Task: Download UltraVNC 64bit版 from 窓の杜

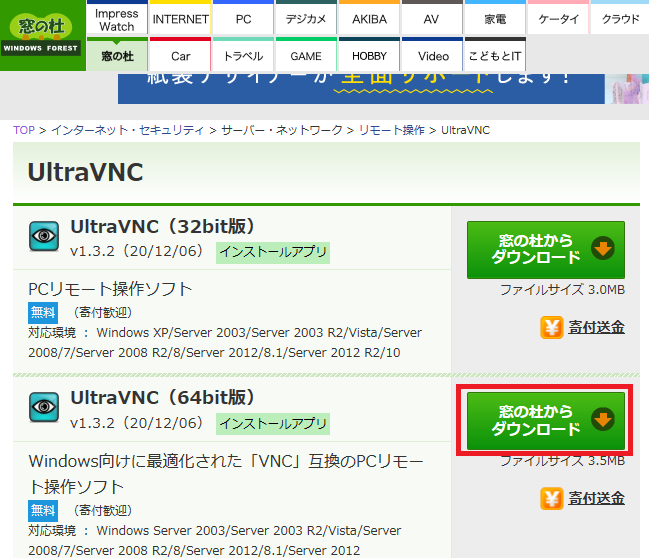Action: (x=546, y=421)
